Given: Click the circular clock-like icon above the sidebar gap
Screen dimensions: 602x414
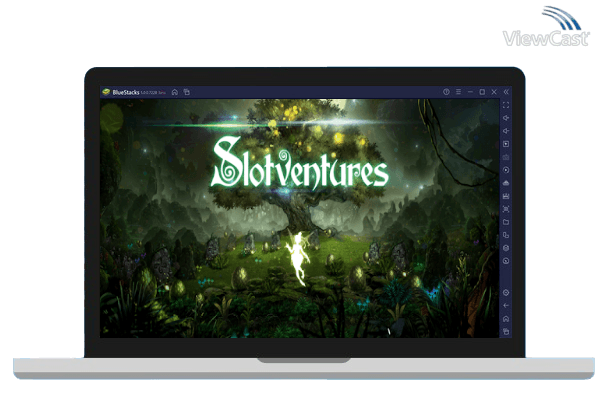Looking at the screenshot, I should [506, 261].
